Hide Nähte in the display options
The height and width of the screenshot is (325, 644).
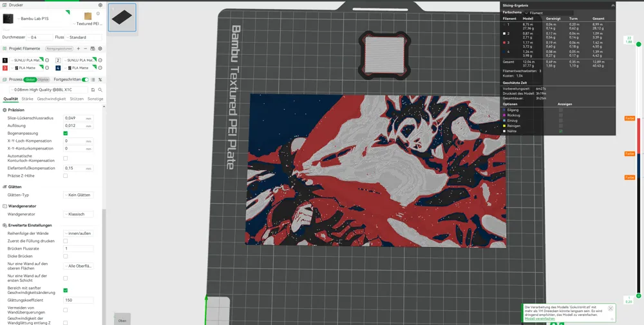pyautogui.click(x=561, y=131)
